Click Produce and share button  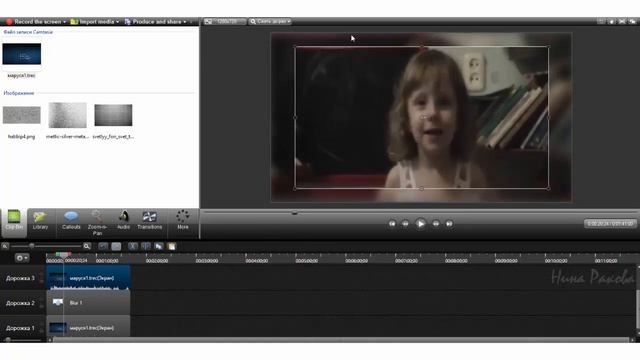(153, 22)
